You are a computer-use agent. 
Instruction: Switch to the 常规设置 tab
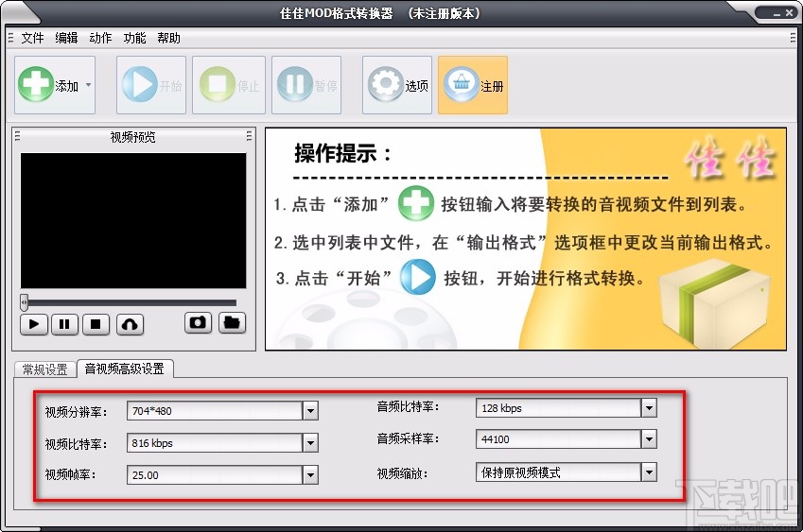45,369
